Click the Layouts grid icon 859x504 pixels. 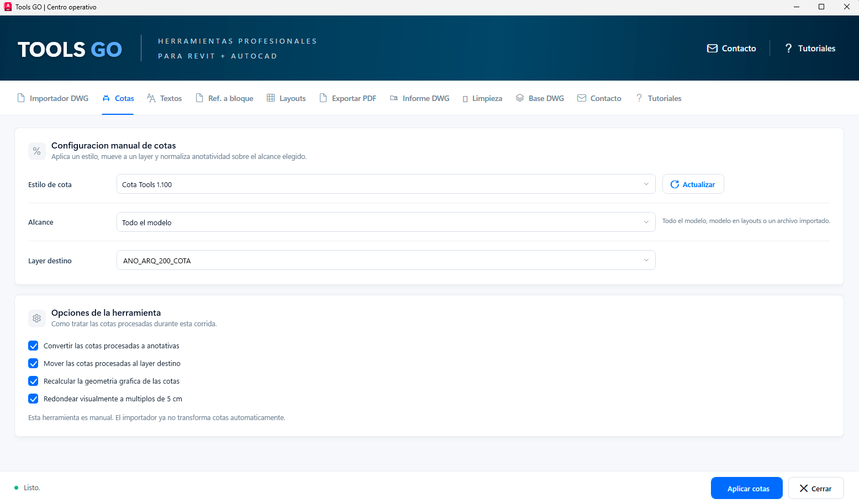[271, 98]
